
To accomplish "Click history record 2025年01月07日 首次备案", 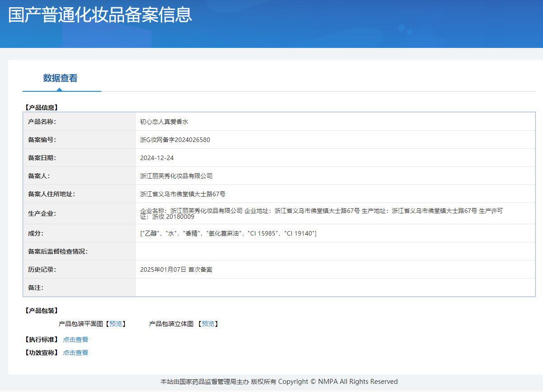I will point(176,269).
